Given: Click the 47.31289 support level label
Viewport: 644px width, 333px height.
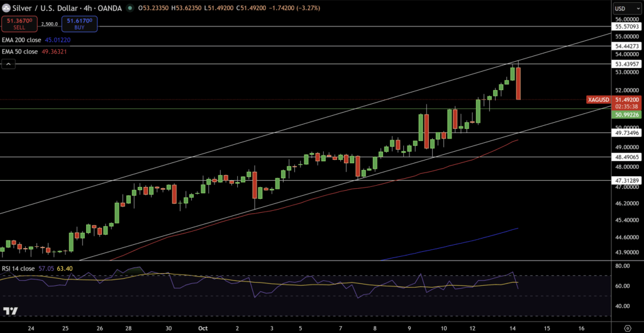Looking at the screenshot, I should point(627,181).
